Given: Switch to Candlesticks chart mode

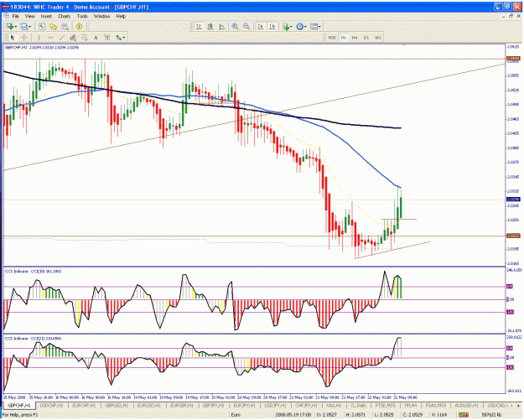Looking at the screenshot, I should pos(210,26).
